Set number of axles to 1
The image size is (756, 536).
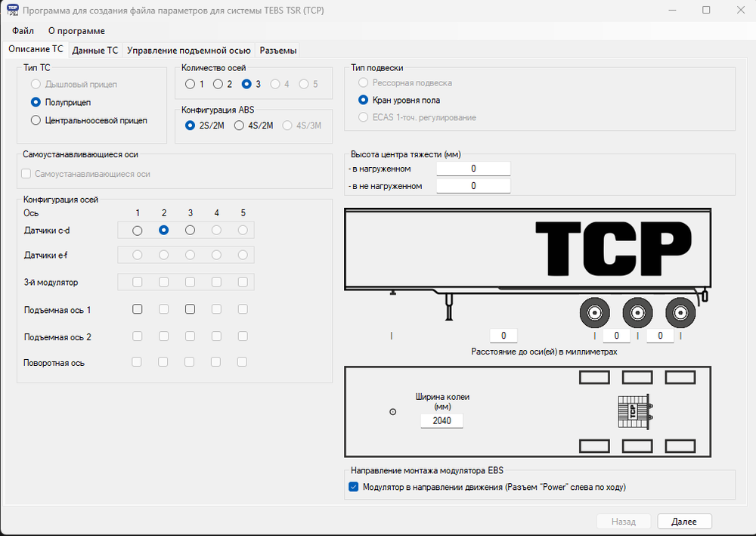coord(195,84)
